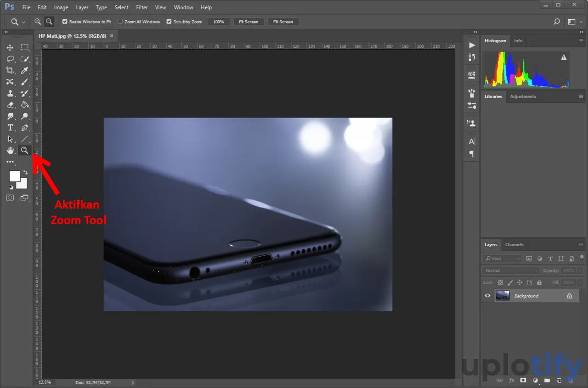Screen dimensions: 588x388
Task: Click the Fit Screen button
Action: coord(248,22)
